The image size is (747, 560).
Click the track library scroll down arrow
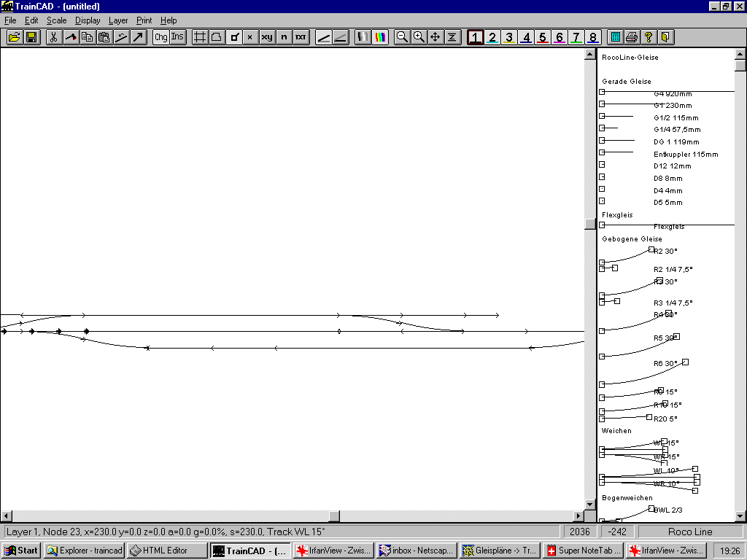(740, 516)
